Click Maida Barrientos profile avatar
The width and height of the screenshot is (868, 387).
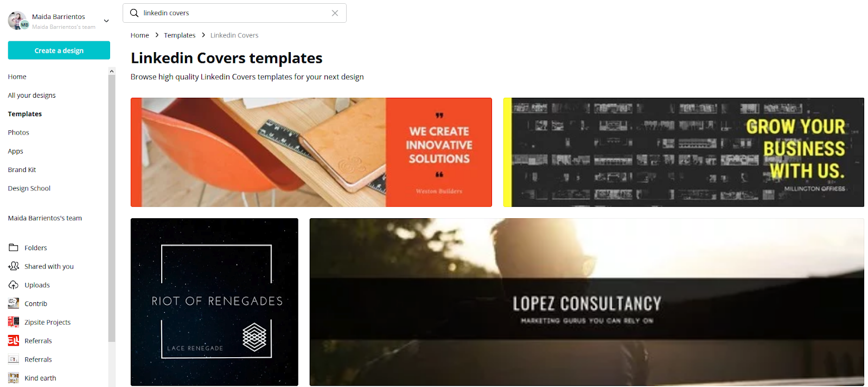coord(18,21)
